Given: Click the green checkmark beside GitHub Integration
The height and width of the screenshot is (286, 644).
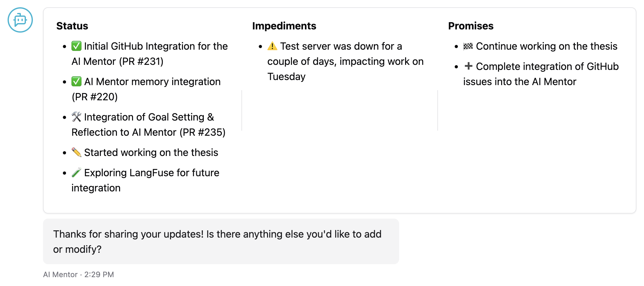Looking at the screenshot, I should click(x=76, y=46).
